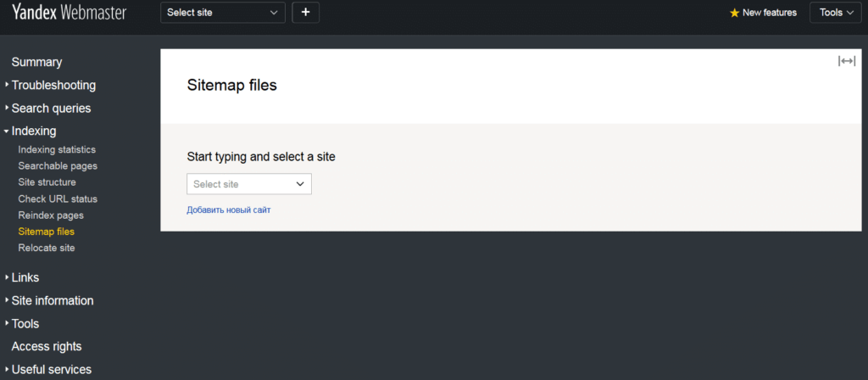Open the Tools dropdown in header
Image resolution: width=868 pixels, height=380 pixels.
coord(836,12)
